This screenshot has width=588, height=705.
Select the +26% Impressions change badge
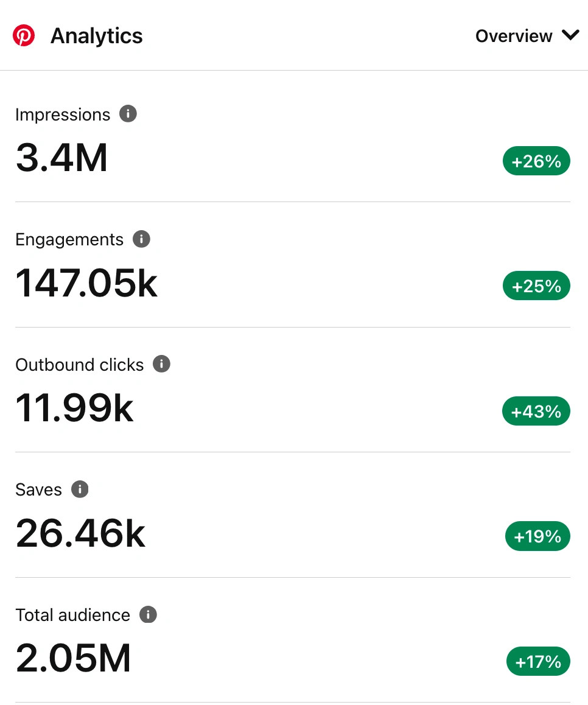click(x=536, y=161)
